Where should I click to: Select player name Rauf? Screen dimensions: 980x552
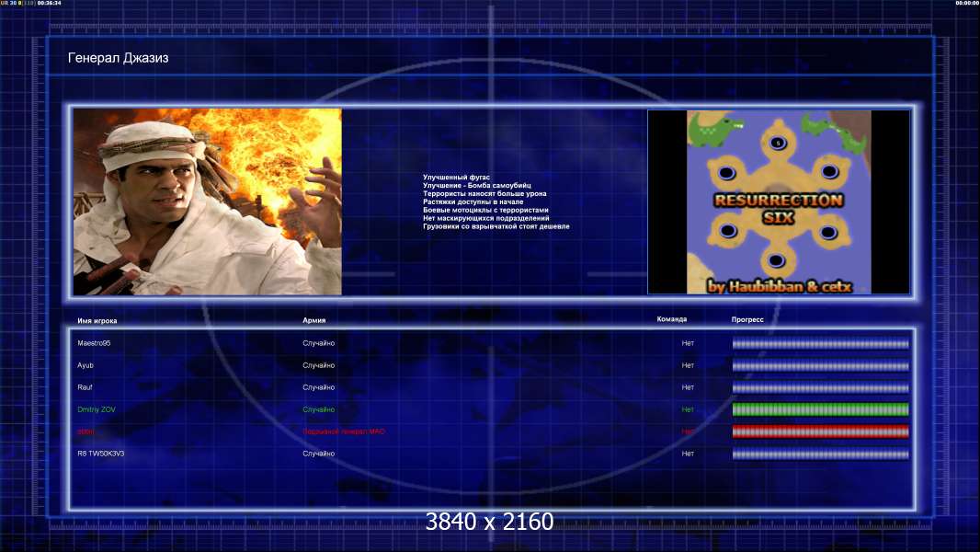click(85, 387)
